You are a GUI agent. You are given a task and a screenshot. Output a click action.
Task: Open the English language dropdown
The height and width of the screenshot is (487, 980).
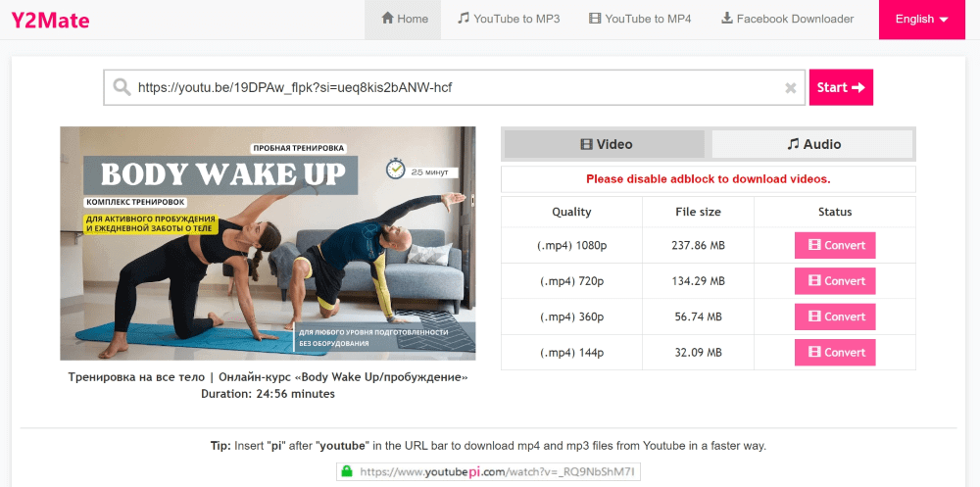click(x=922, y=20)
